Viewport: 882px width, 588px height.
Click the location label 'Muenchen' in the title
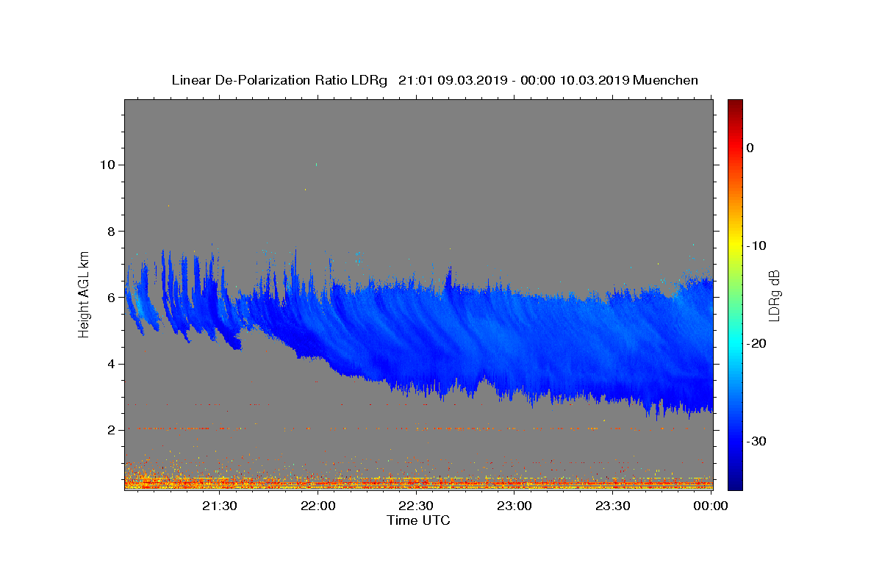click(665, 80)
